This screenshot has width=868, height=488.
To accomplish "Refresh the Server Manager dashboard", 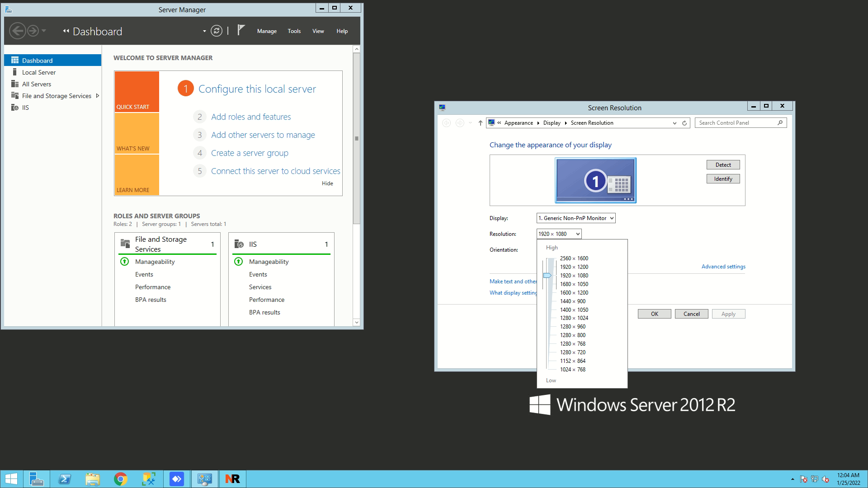I will (x=217, y=31).
